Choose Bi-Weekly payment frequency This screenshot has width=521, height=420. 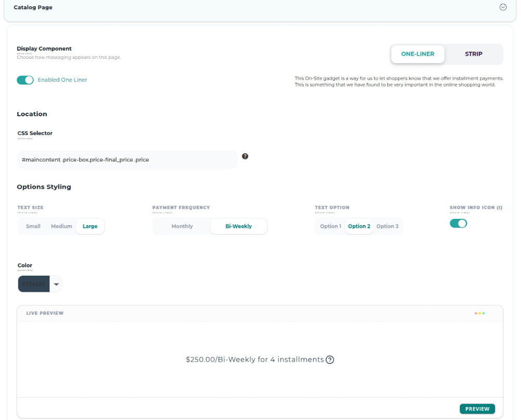239,226
